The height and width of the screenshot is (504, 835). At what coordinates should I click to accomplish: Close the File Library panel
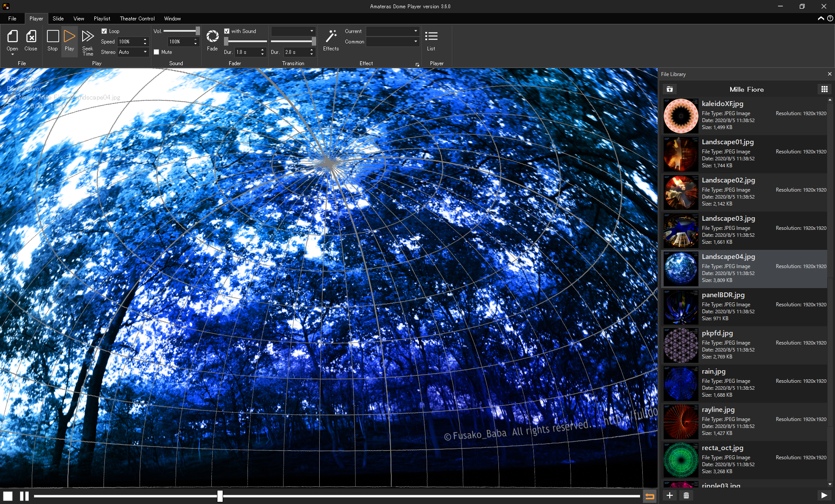(x=829, y=74)
